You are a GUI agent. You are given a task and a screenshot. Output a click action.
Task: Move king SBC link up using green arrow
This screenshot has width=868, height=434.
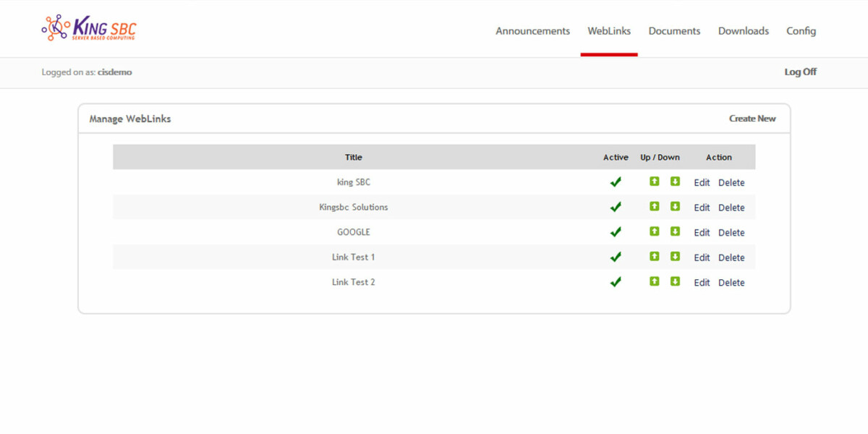(654, 182)
